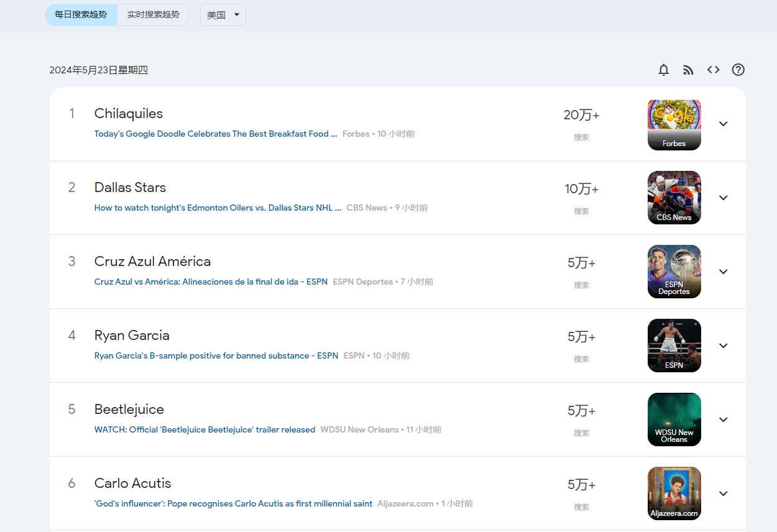The width and height of the screenshot is (777, 532).
Task: Click the Forbes Chilaquiles thumbnail
Action: point(674,124)
